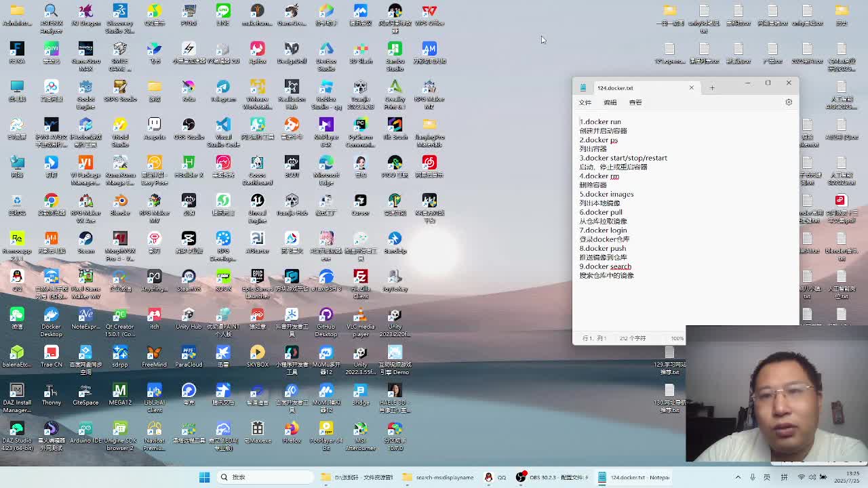Launch Firefox from the desktop
The image size is (868, 488).
click(x=292, y=432)
